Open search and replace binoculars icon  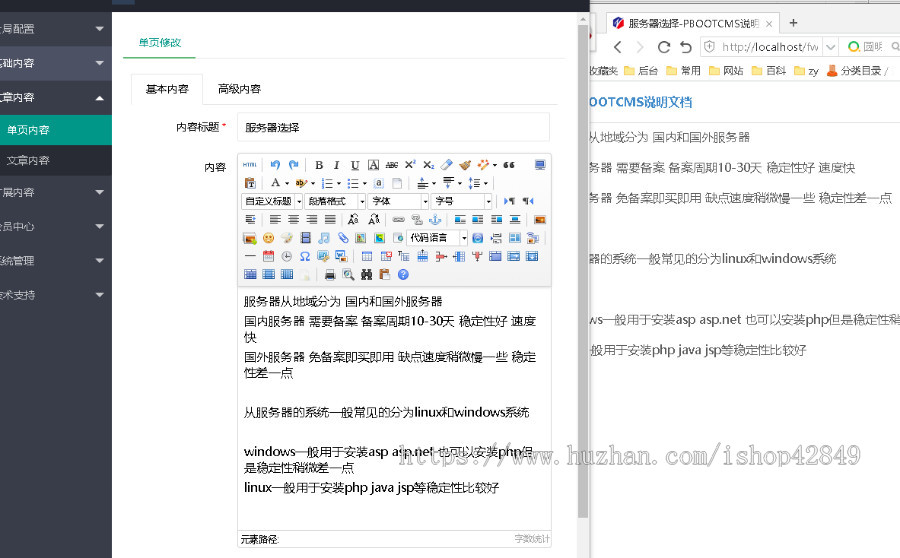coord(367,274)
